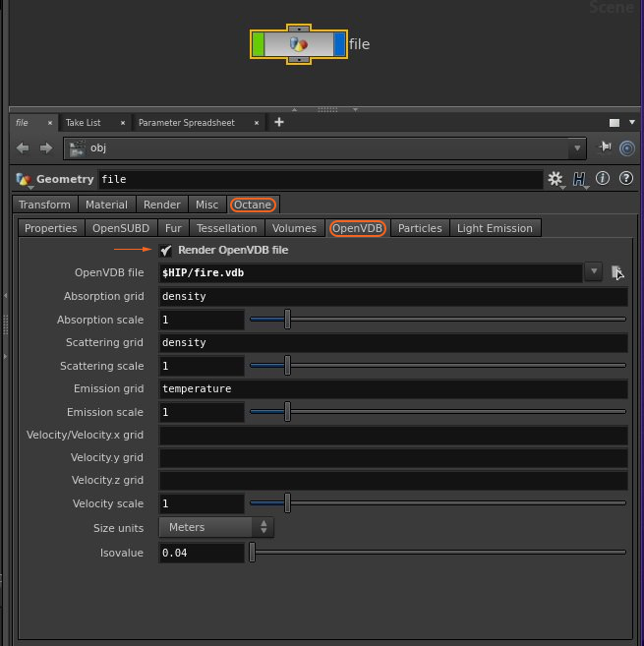Click the Absorption scale slider handle
Screen dimensions: 644x646
[x=287, y=320]
